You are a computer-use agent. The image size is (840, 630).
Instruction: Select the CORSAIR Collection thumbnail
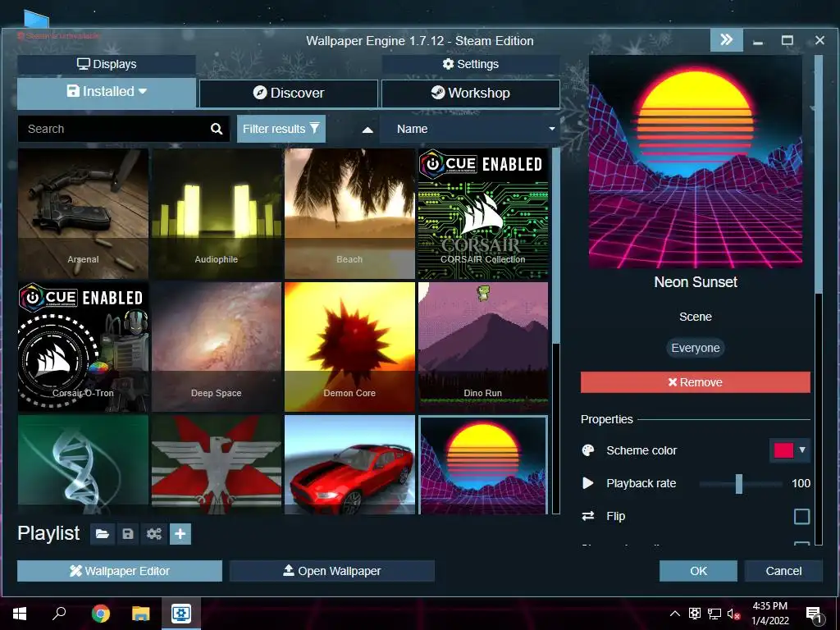tap(482, 214)
